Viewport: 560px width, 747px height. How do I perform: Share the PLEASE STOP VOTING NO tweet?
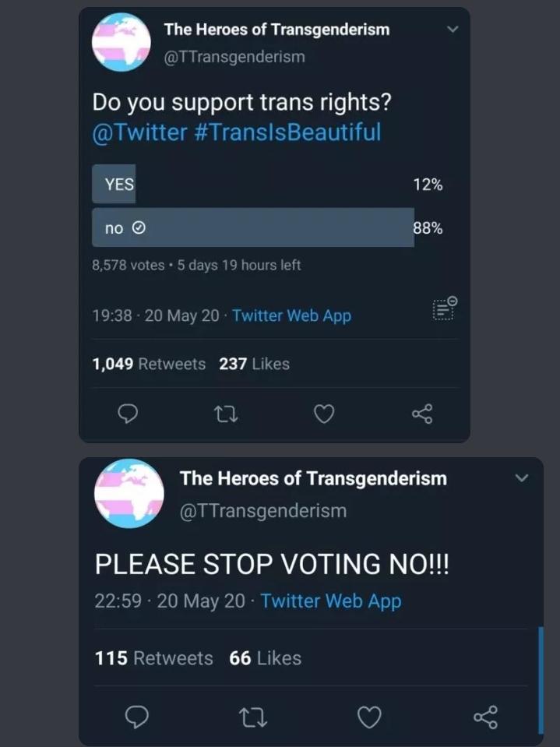pyautogui.click(x=485, y=717)
